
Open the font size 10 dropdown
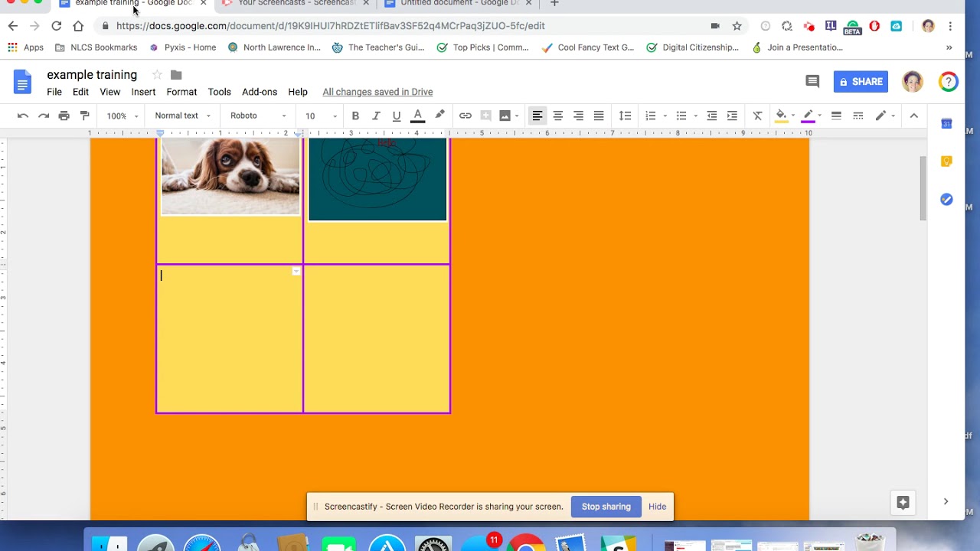click(322, 116)
